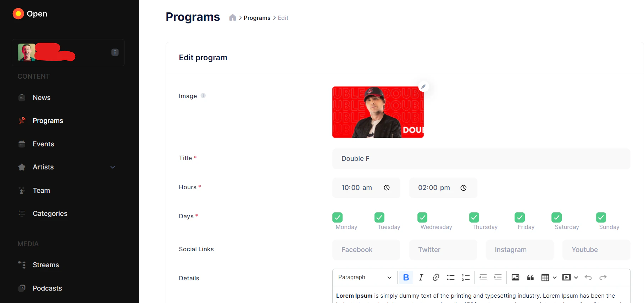
Task: Insert block quote in details editor
Action: pyautogui.click(x=531, y=277)
